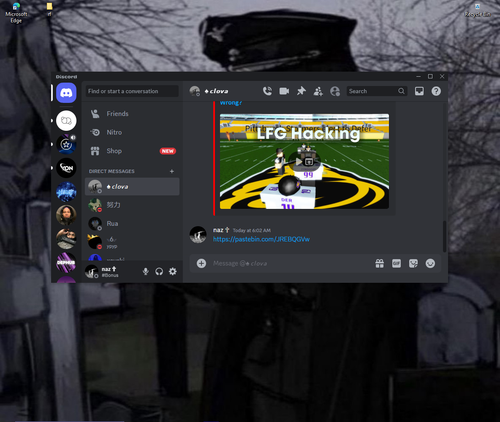Click naz username in the message
Image resolution: width=500 pixels, height=422 pixels.
[218, 230]
